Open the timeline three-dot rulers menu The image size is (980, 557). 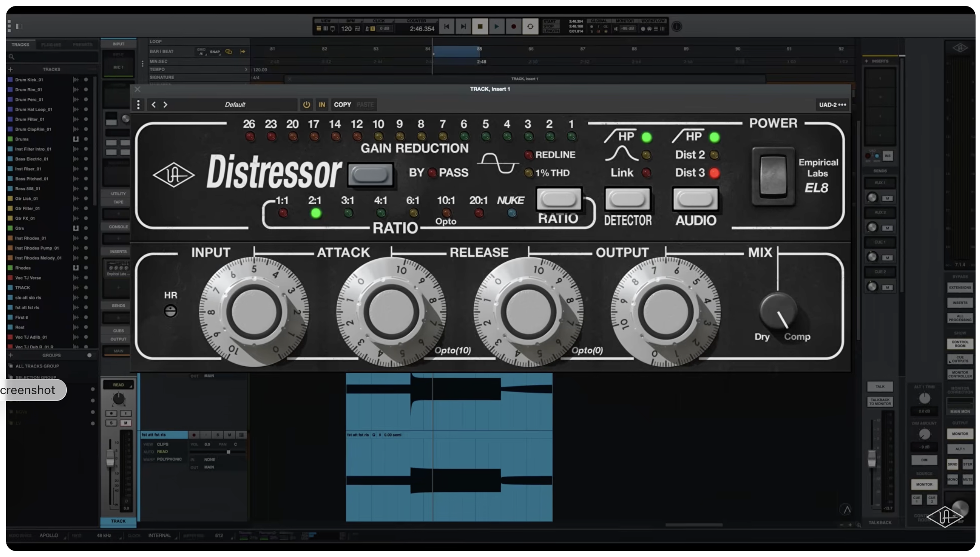click(142, 64)
